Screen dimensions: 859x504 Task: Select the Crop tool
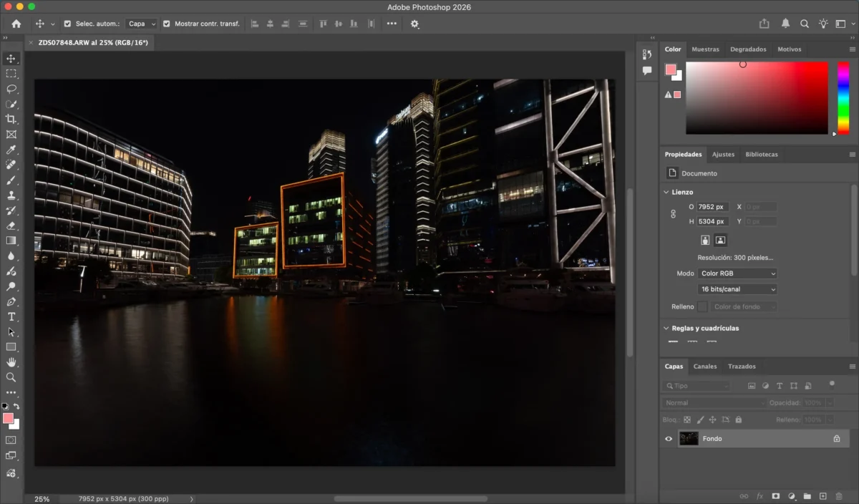tap(11, 119)
